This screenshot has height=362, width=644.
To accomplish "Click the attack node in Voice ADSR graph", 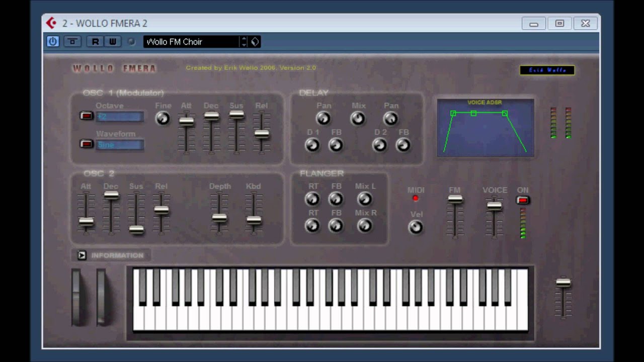I will 453,114.
